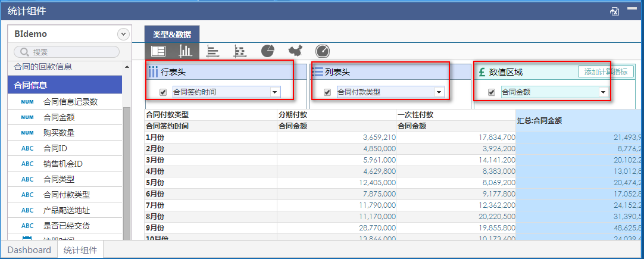The image size is (644, 259).
Task: Click the export icon in title bar
Action: (x=615, y=11)
